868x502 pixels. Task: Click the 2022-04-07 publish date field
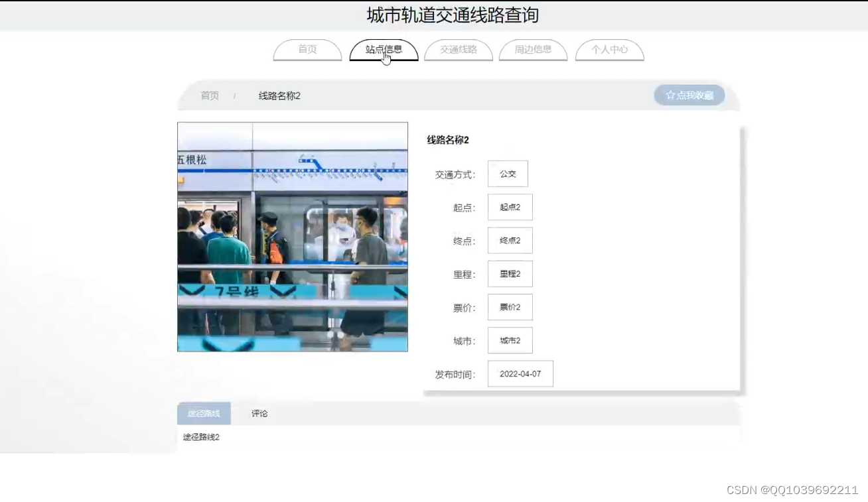tap(520, 373)
